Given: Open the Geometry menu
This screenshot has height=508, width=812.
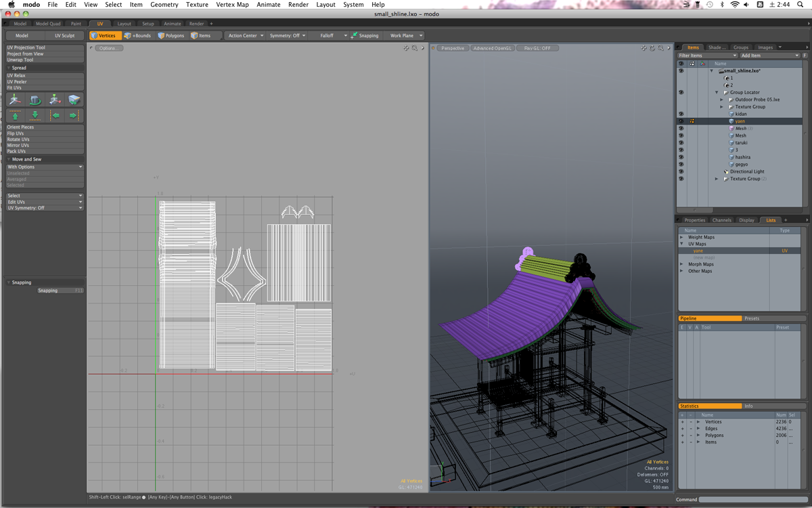Looking at the screenshot, I should pyautogui.click(x=164, y=5).
